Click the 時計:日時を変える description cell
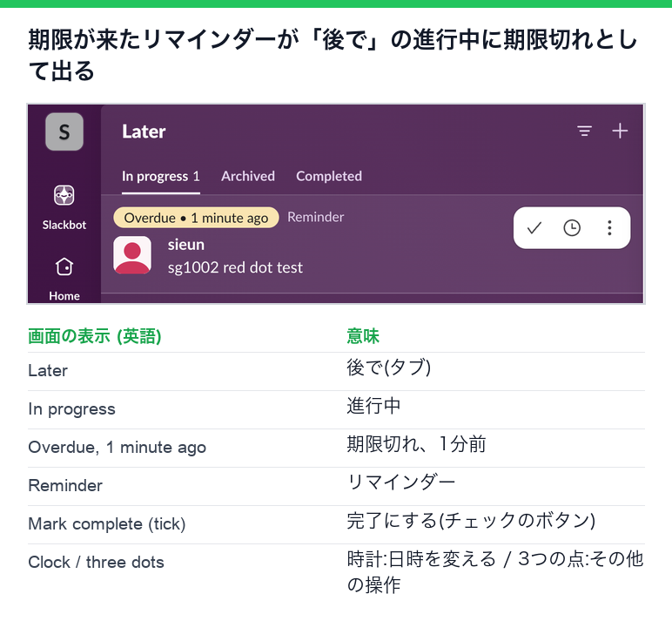This screenshot has width=672, height=641. point(495,571)
